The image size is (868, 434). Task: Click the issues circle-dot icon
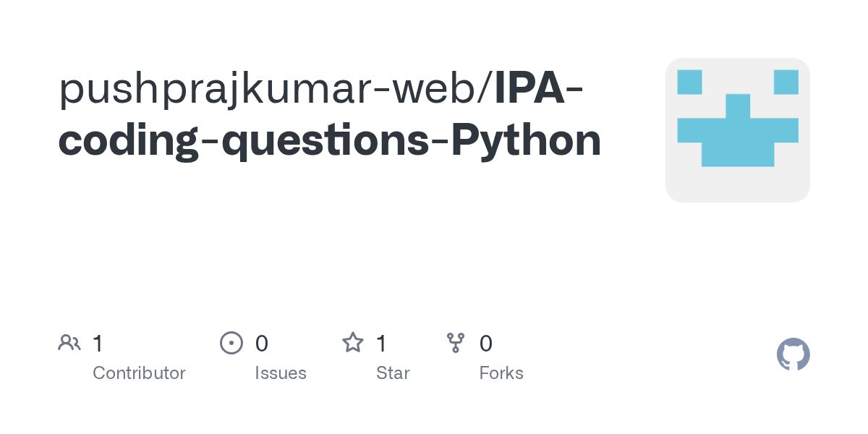tap(231, 343)
